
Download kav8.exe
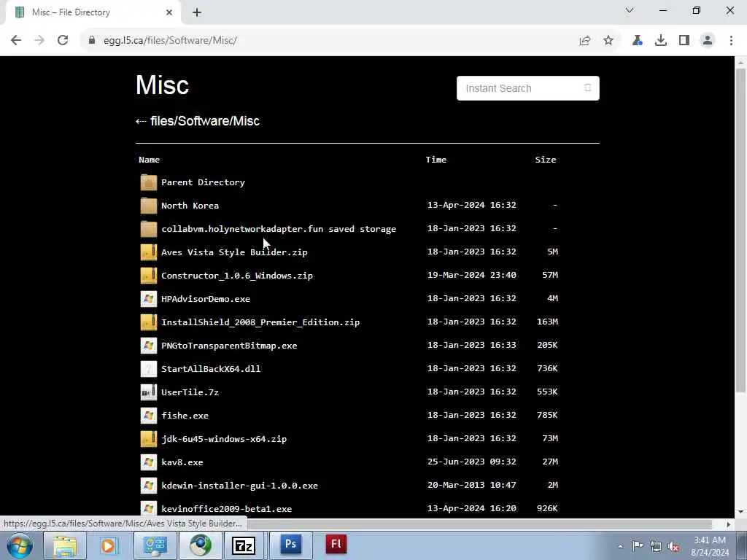point(182,462)
